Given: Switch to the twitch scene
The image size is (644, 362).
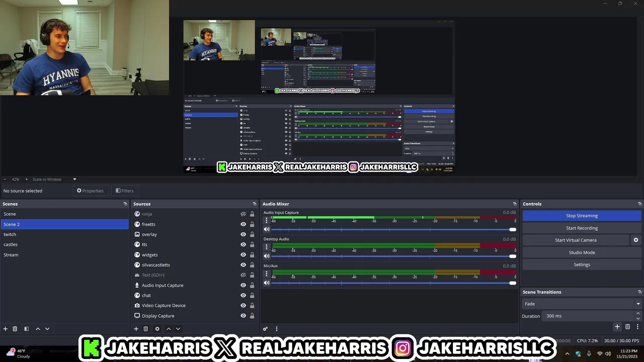Looking at the screenshot, I should [x=64, y=234].
